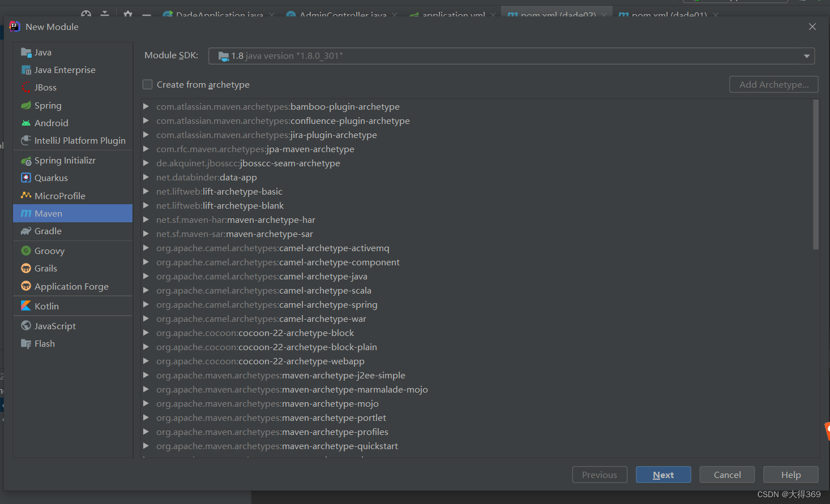This screenshot has width=830, height=504.
Task: Click the Spring Initializr icon
Action: pyautogui.click(x=26, y=161)
